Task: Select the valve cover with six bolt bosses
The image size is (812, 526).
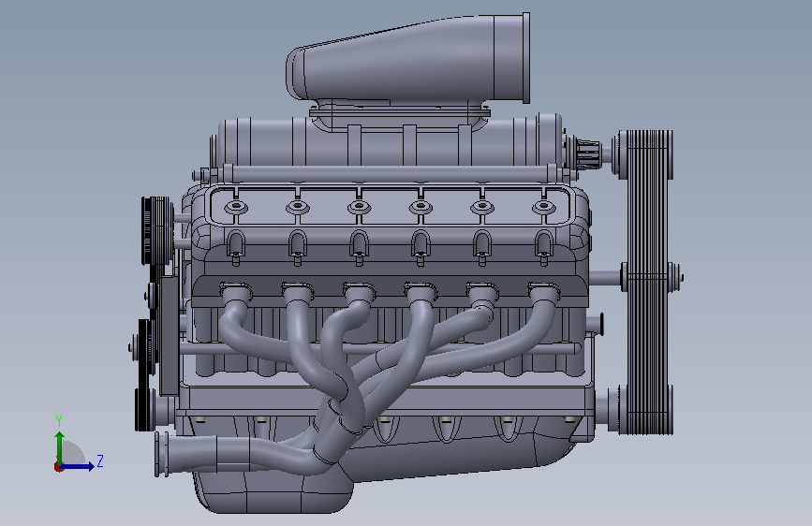Action: coord(390,207)
